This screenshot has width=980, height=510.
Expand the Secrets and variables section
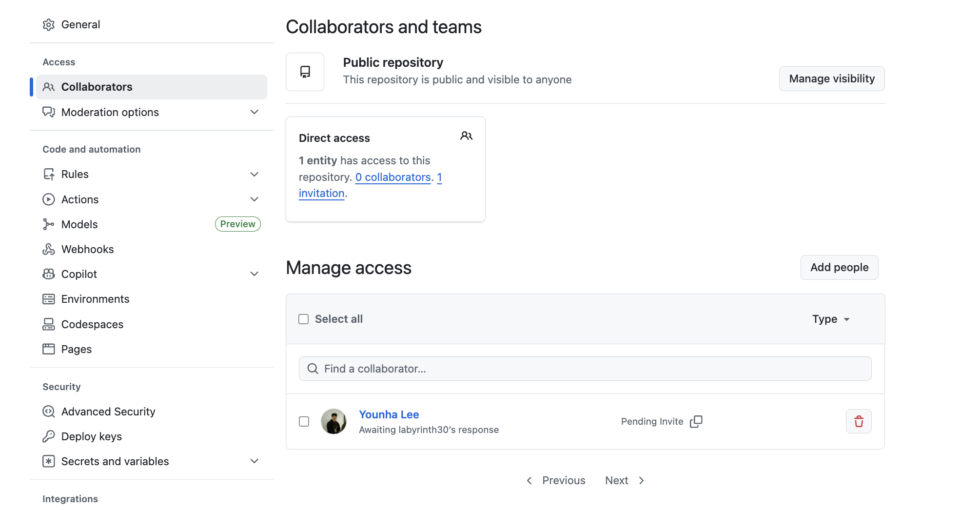click(x=254, y=461)
